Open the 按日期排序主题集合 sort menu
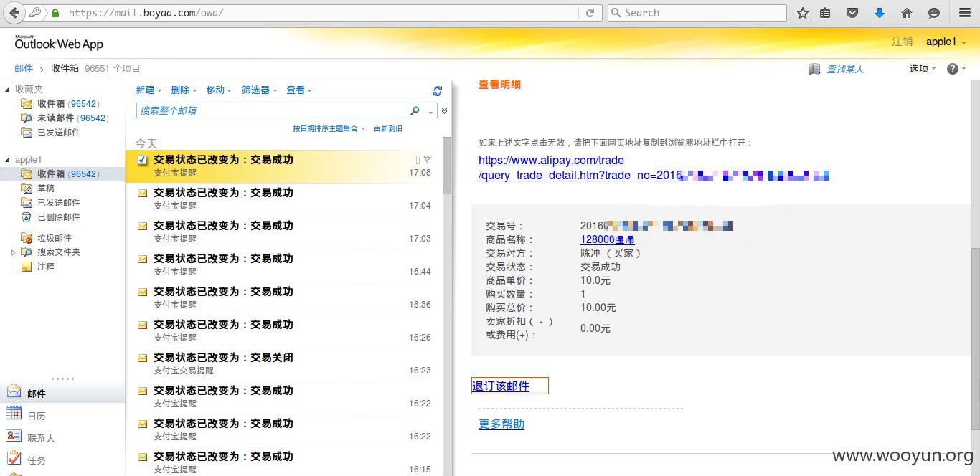Screen dimensions: 980x476 [329, 128]
